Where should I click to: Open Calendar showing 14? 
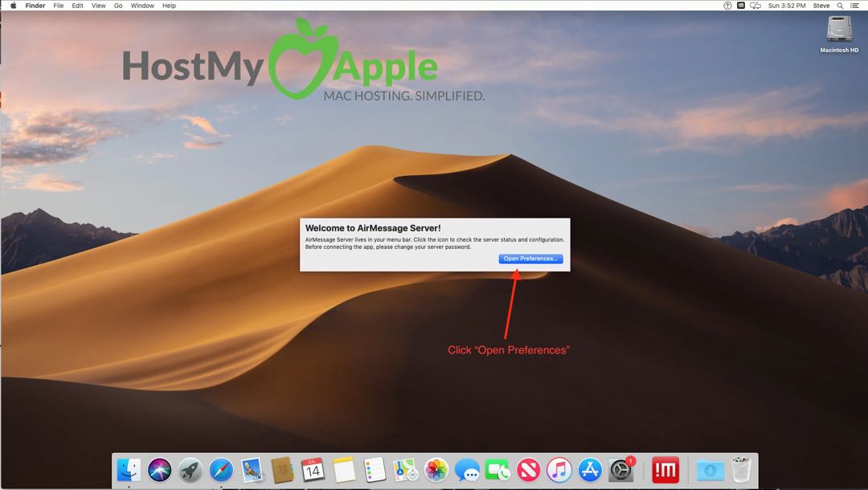(x=313, y=470)
